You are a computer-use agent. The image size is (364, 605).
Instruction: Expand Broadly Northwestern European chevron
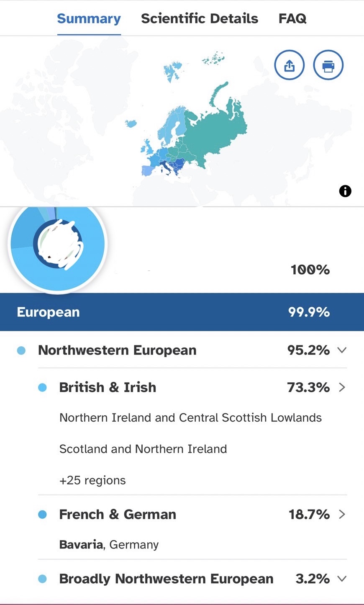(x=342, y=579)
